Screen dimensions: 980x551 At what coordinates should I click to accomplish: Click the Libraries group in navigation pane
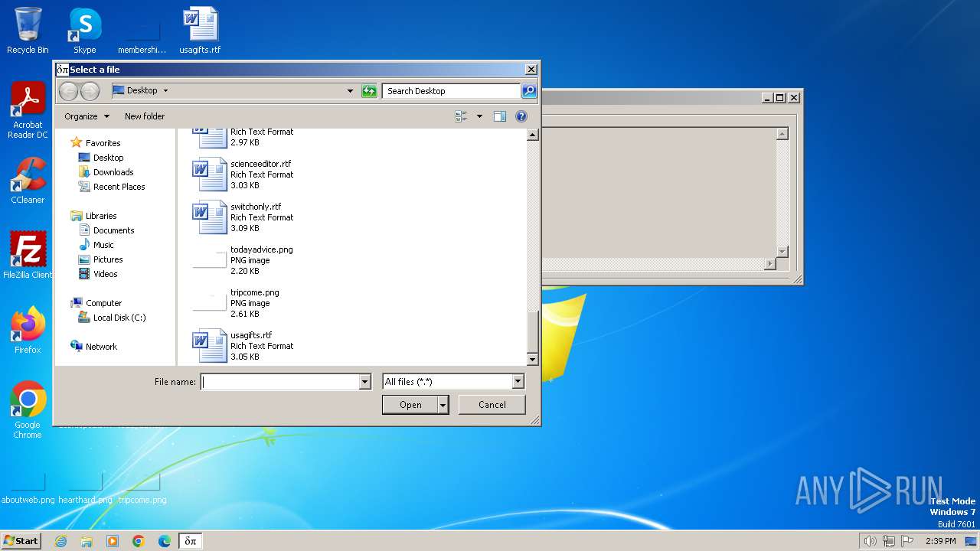tap(101, 216)
